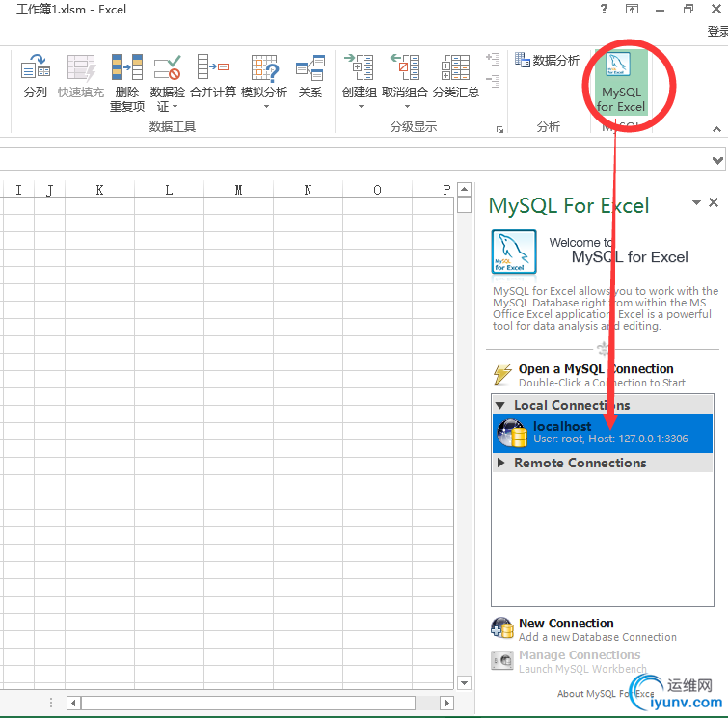728x718 pixels.
Task: Collapse the Local Connections section
Action: pos(500,405)
